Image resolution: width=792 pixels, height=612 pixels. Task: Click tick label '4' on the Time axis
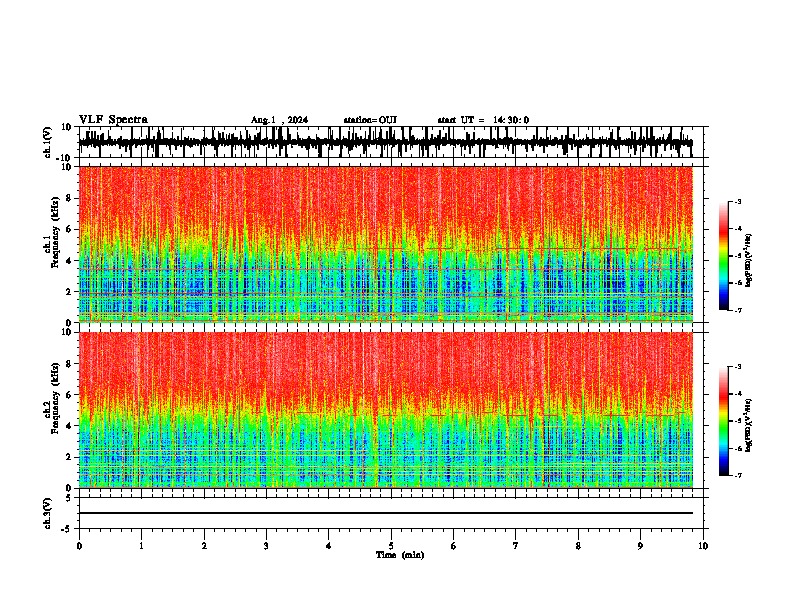click(329, 546)
